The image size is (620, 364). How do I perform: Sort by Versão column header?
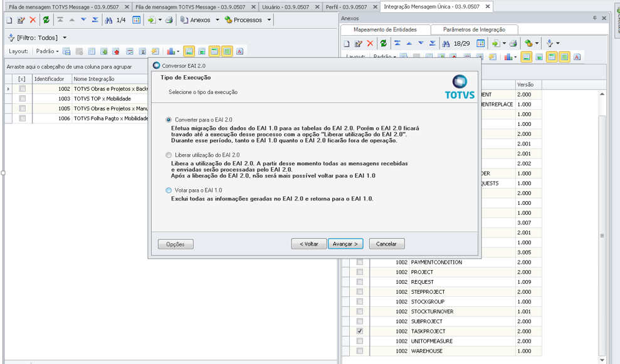pyautogui.click(x=528, y=85)
